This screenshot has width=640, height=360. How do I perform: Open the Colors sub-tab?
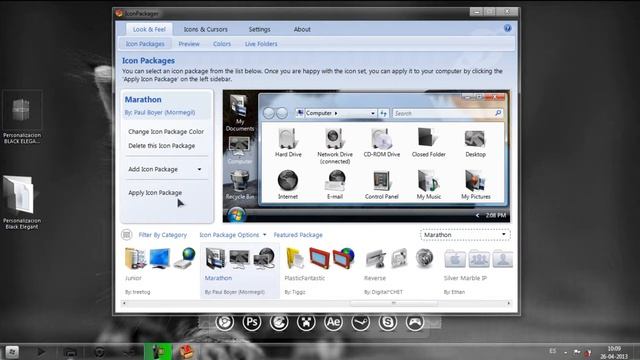click(x=222, y=44)
